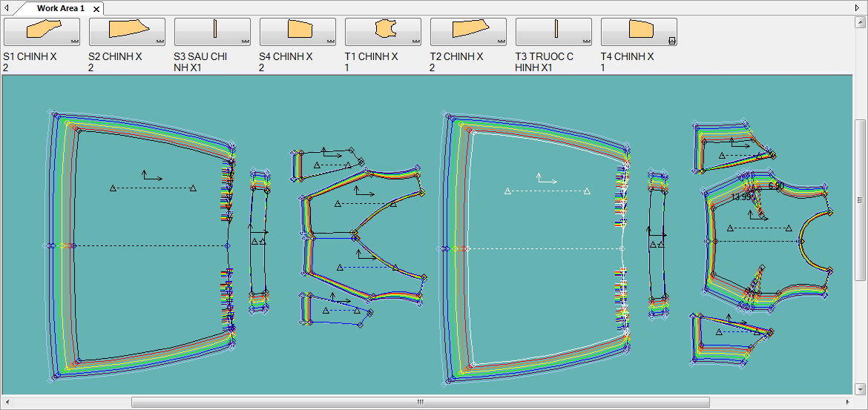Click the vertical scrollbar thumb

coord(860,199)
